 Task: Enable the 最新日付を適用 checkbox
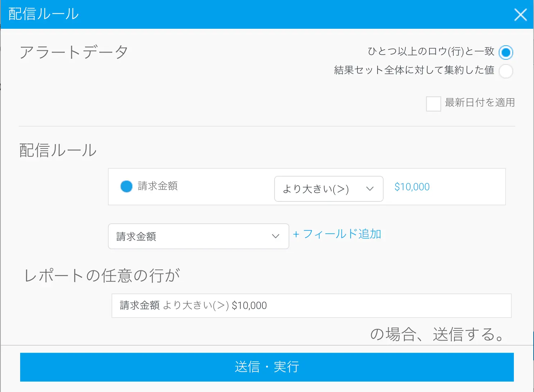click(433, 104)
